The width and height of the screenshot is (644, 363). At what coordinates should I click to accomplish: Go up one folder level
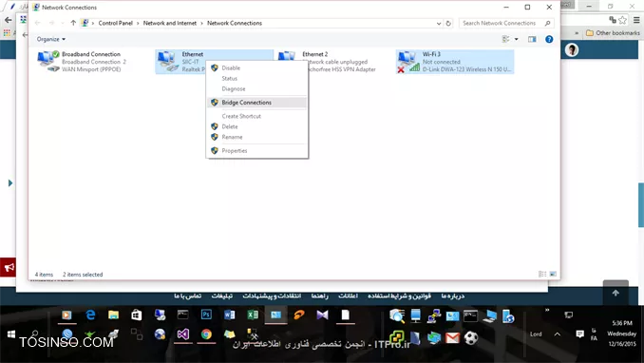point(73,23)
